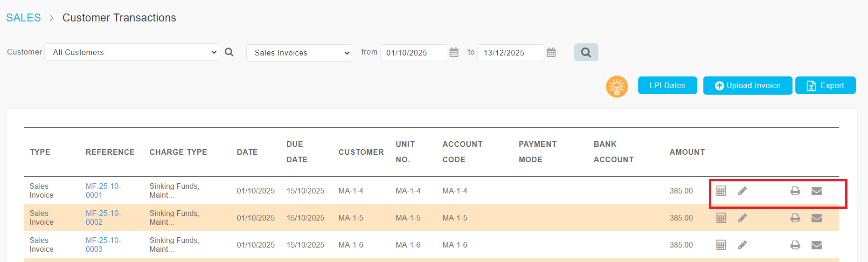This screenshot has height=262, width=868.
Task: Click the customer search magnifier icon
Action: click(x=229, y=52)
